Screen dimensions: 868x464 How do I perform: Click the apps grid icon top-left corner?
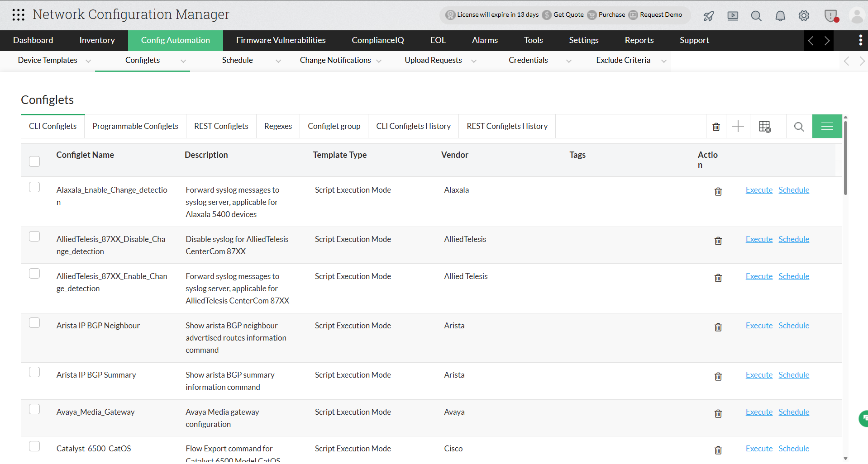point(18,15)
